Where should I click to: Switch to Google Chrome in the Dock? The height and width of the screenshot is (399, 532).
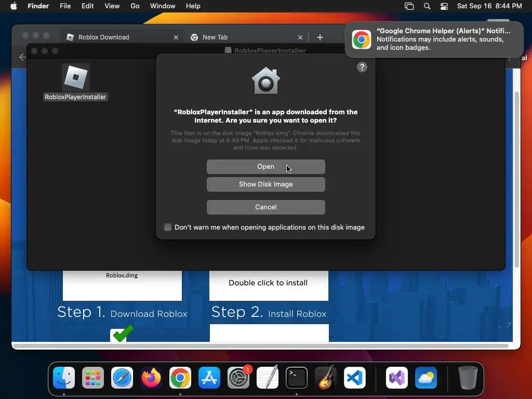click(x=180, y=378)
